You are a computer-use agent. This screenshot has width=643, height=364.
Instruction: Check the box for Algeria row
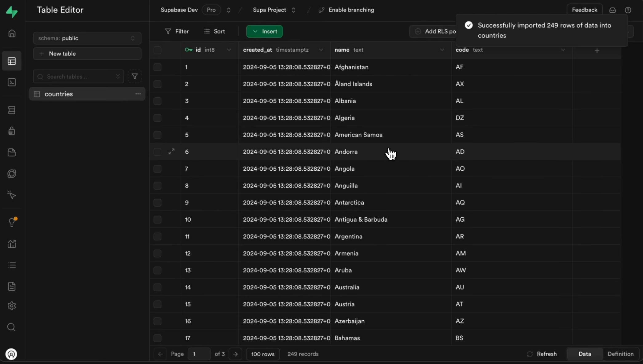(x=158, y=118)
